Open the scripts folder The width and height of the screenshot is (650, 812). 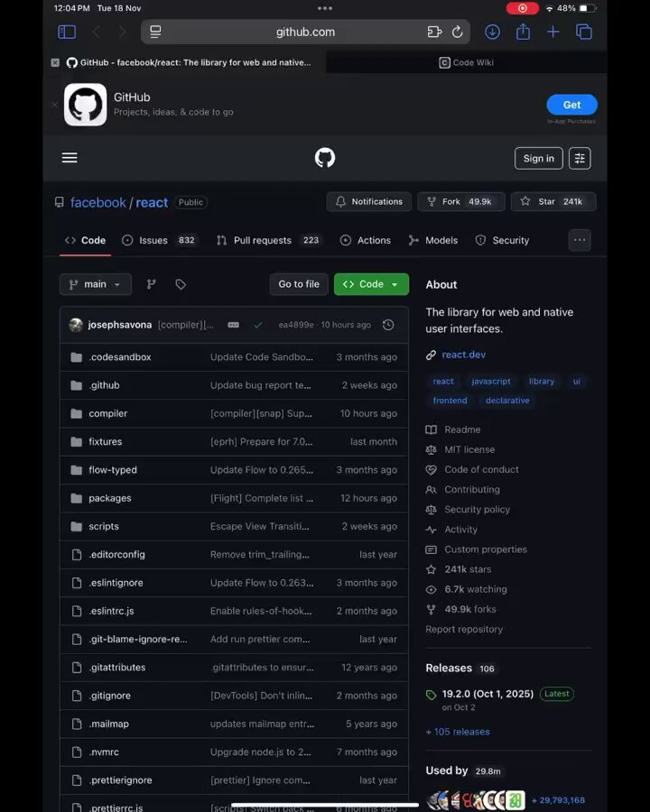(104, 526)
